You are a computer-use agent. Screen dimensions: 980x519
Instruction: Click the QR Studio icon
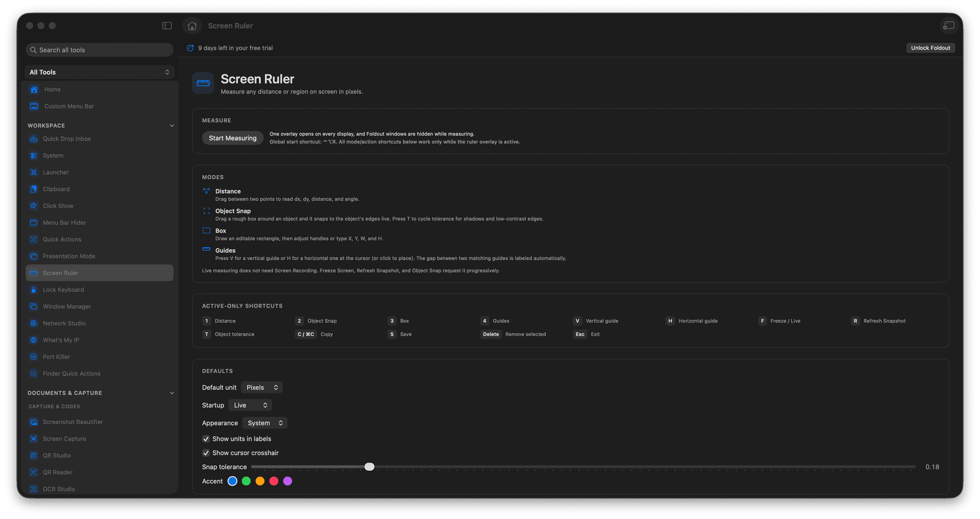[x=34, y=456]
